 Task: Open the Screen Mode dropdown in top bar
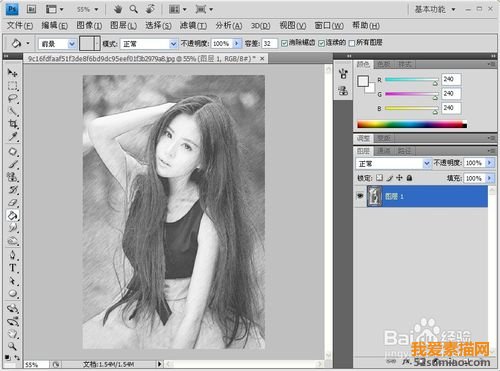click(204, 9)
